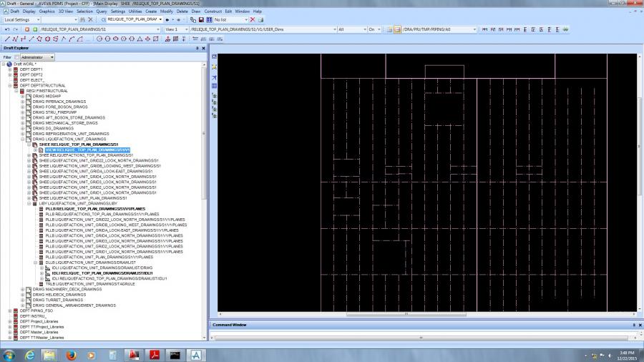Click the highlighted yellow library icon
644x362 pixels.
tap(397, 29)
